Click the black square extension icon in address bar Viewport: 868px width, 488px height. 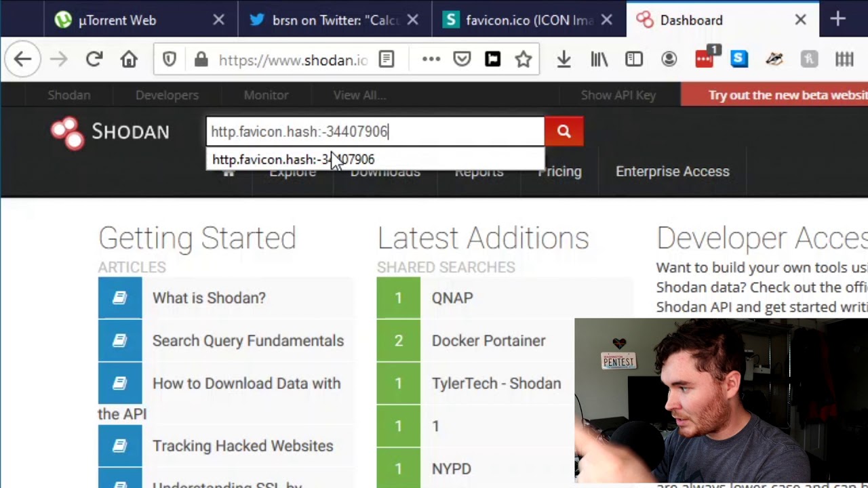point(493,60)
